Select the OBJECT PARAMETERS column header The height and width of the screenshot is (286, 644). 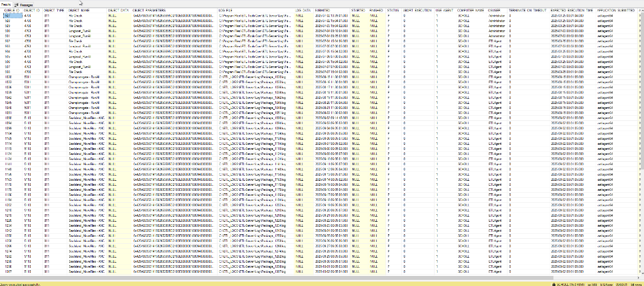(x=175, y=10)
